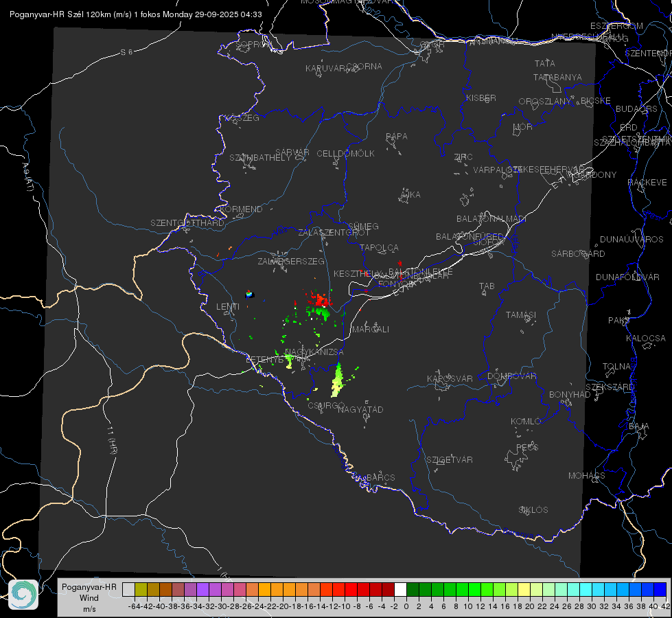Image resolution: width=672 pixels, height=618 pixels.
Task: Click the LENTI city label
Action: (x=228, y=307)
